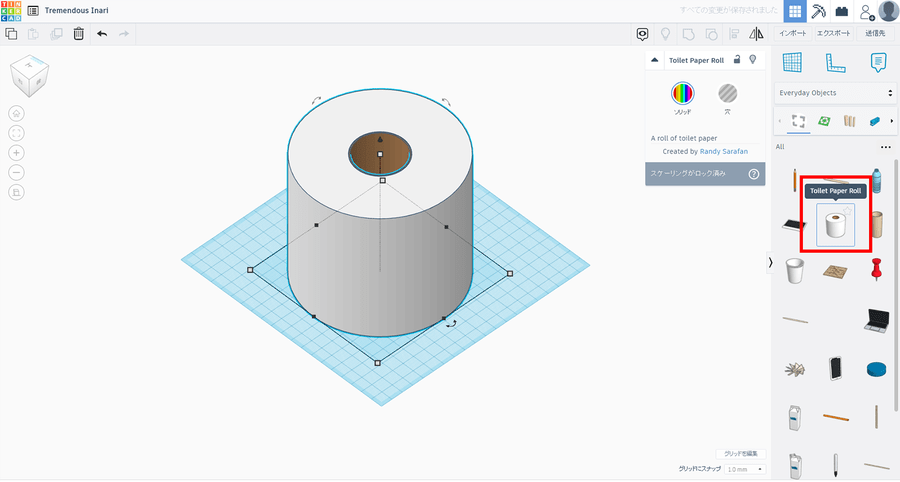
Task: Open the snap grid 1.0 mm dropdown
Action: [745, 469]
